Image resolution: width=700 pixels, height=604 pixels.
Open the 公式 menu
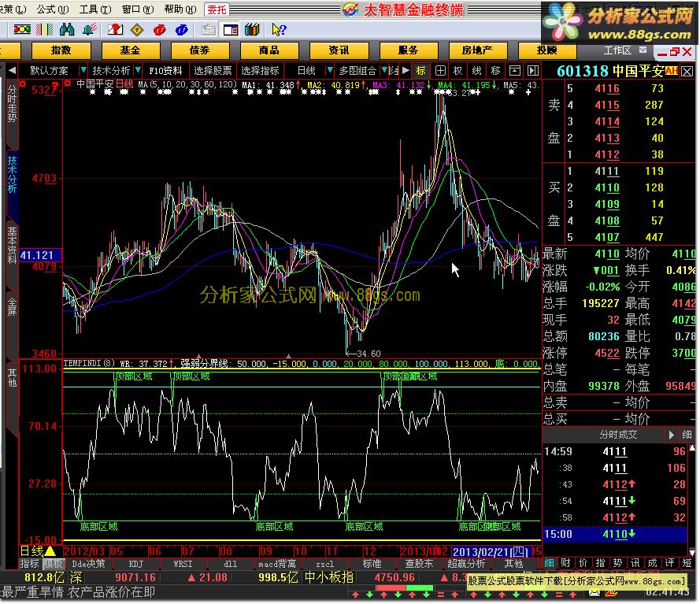coord(52,9)
